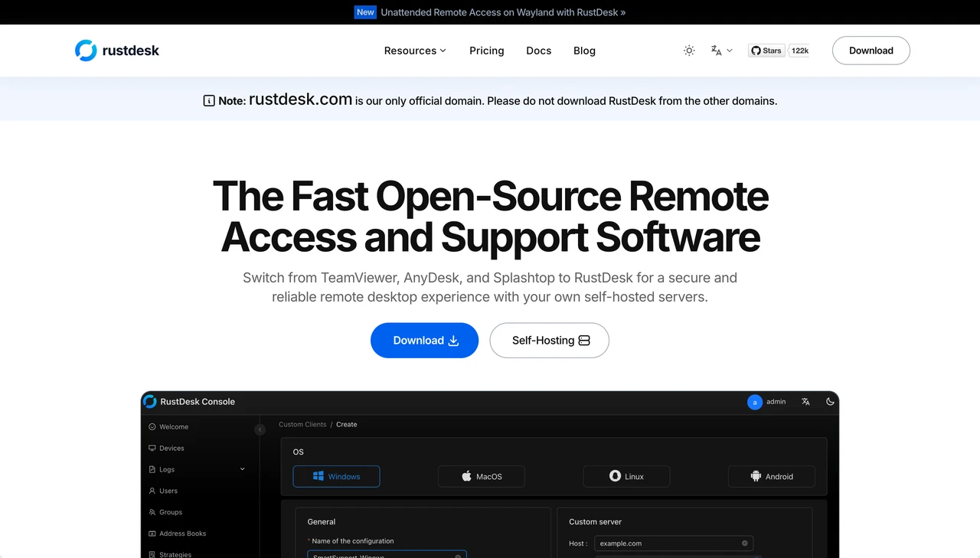
Task: Open Devices in console sidebar
Action: pos(166,448)
